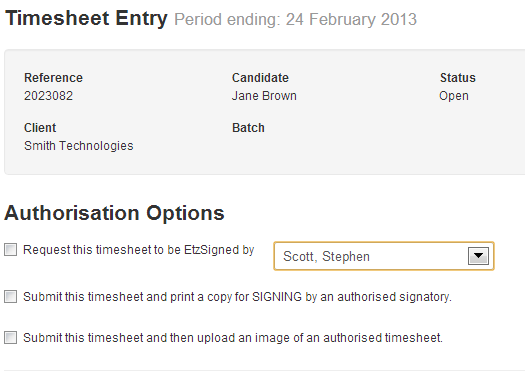Click the Batch field label
This screenshot has height=374, width=525.
point(248,128)
